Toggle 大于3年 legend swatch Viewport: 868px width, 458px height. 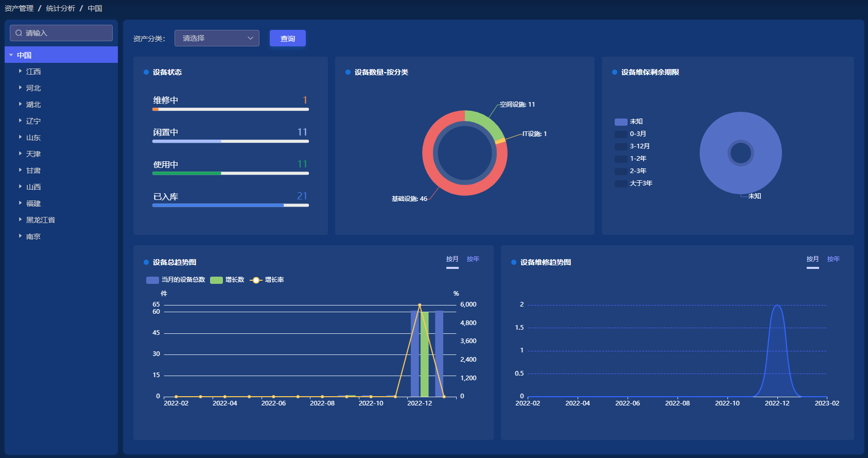(x=621, y=183)
